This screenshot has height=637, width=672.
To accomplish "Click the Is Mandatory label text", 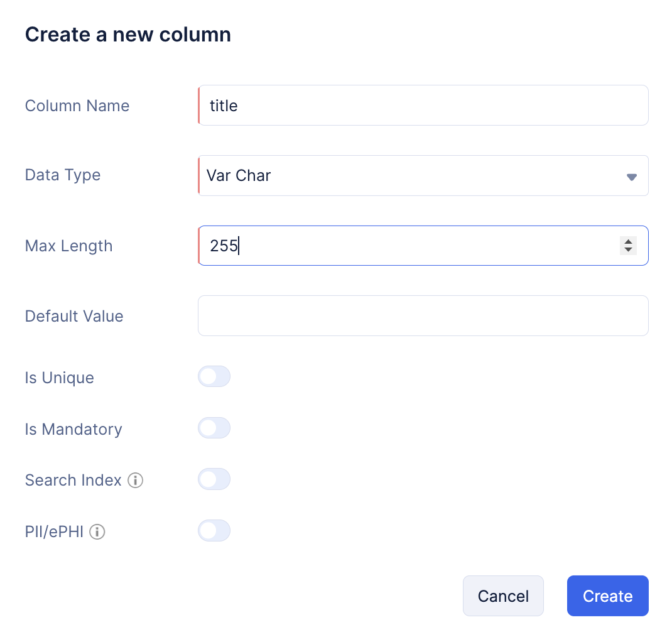I will click(73, 429).
